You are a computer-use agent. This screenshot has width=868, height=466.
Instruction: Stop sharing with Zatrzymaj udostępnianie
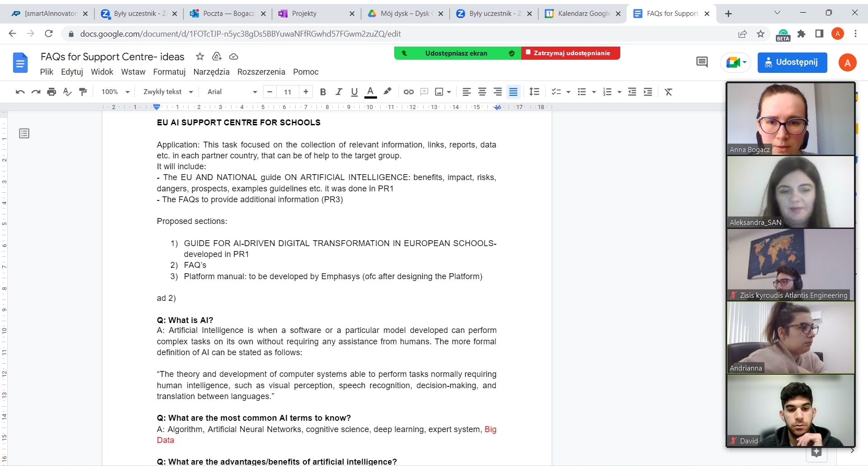(x=571, y=53)
